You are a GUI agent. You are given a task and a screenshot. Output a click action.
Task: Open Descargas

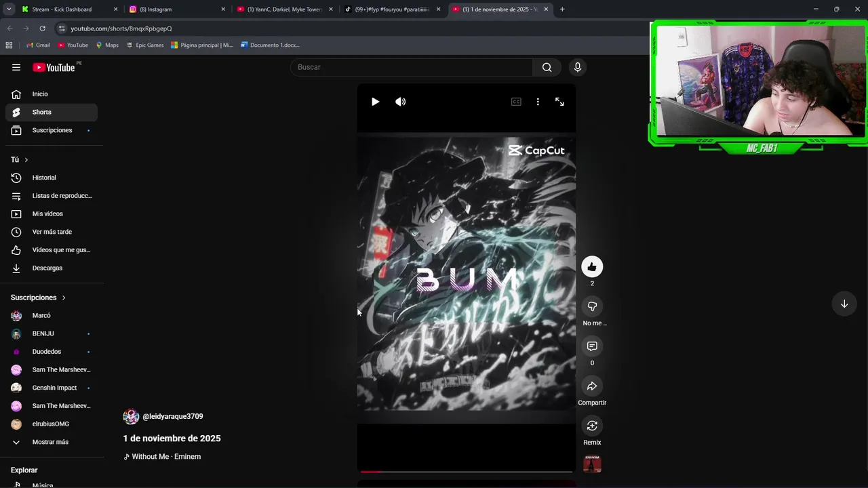click(52, 268)
